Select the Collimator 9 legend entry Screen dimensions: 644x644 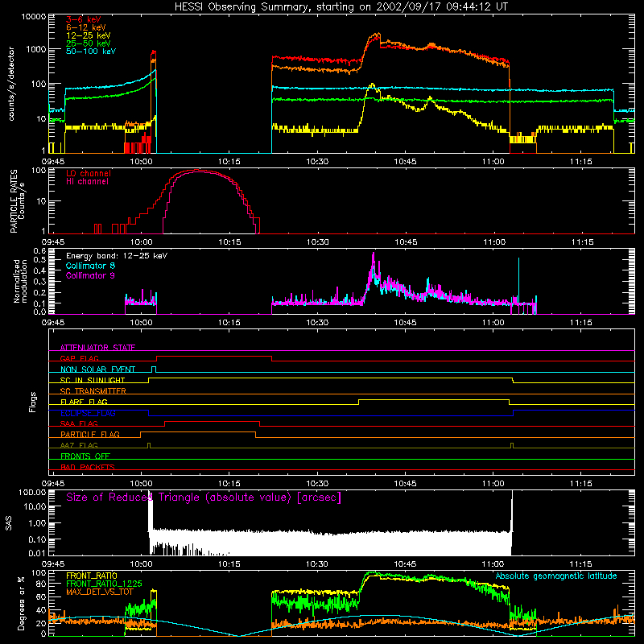pos(90,276)
